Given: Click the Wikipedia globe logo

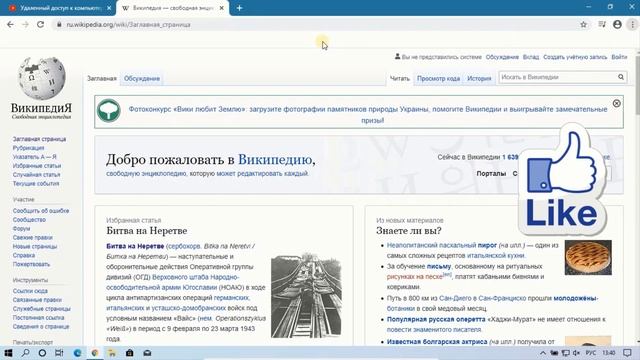Looking at the screenshot, I should pos(42,79).
